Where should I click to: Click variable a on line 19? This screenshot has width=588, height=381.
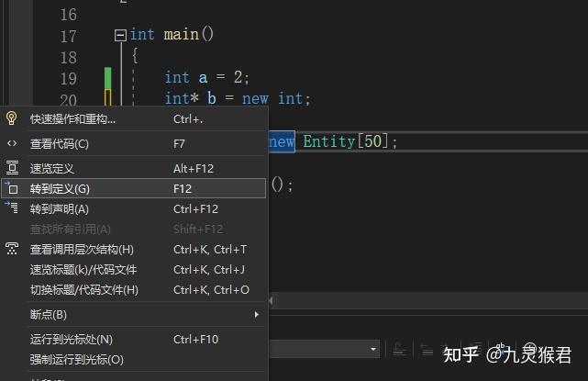click(203, 78)
